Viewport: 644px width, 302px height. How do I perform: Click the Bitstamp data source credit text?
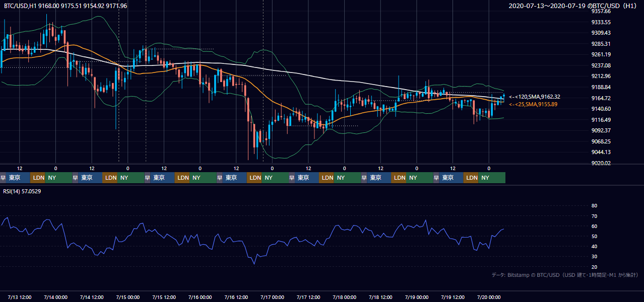(565, 275)
